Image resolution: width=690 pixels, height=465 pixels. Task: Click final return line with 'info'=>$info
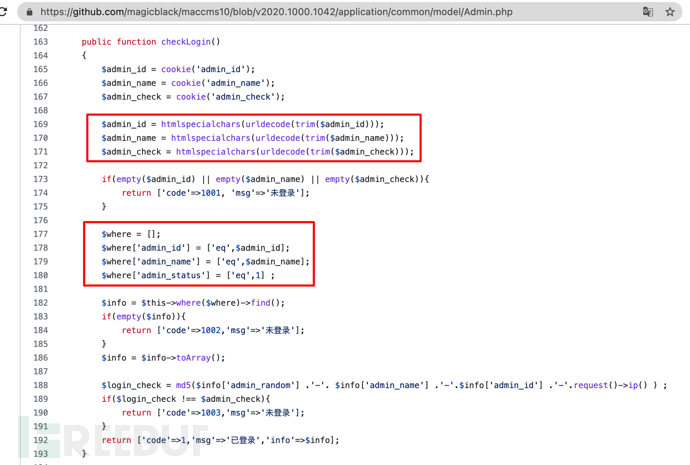220,440
